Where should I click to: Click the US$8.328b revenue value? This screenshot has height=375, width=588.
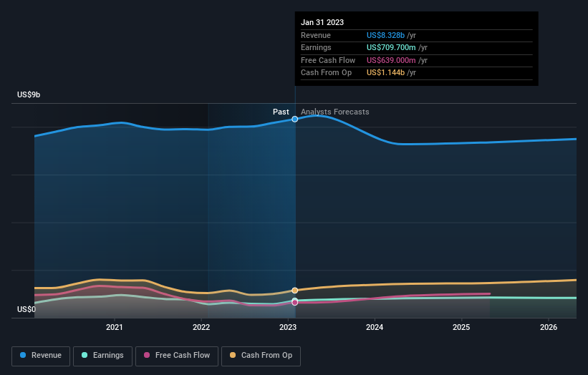coord(385,35)
